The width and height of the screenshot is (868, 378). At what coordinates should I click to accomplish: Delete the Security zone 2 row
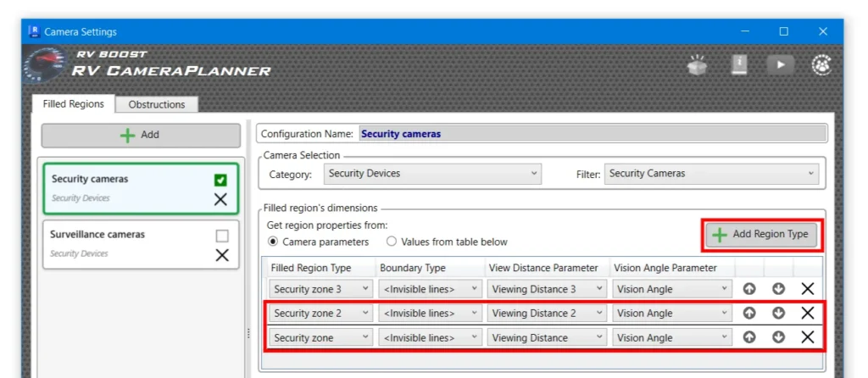point(808,313)
